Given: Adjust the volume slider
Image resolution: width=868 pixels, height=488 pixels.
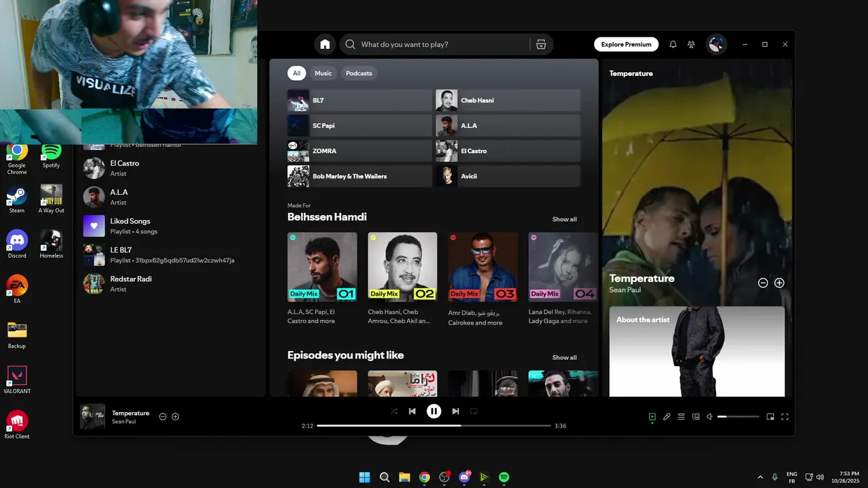Looking at the screenshot, I should coord(738,417).
